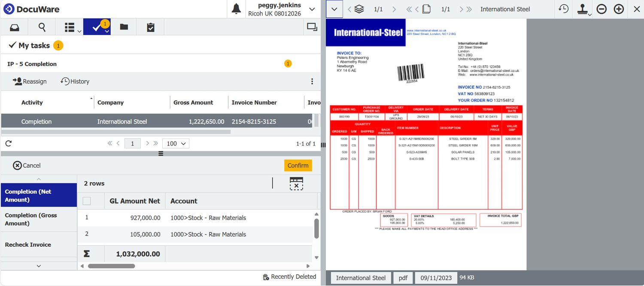Open the page size 100 dropdown
The width and height of the screenshot is (644, 286).
176,144
